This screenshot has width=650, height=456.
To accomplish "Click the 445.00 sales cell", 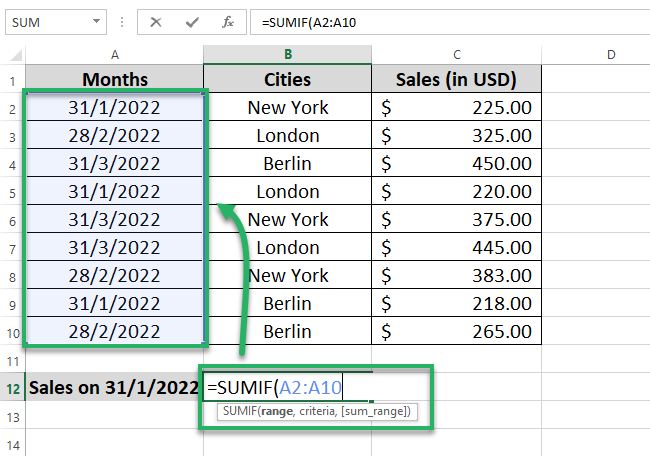I will [456, 247].
